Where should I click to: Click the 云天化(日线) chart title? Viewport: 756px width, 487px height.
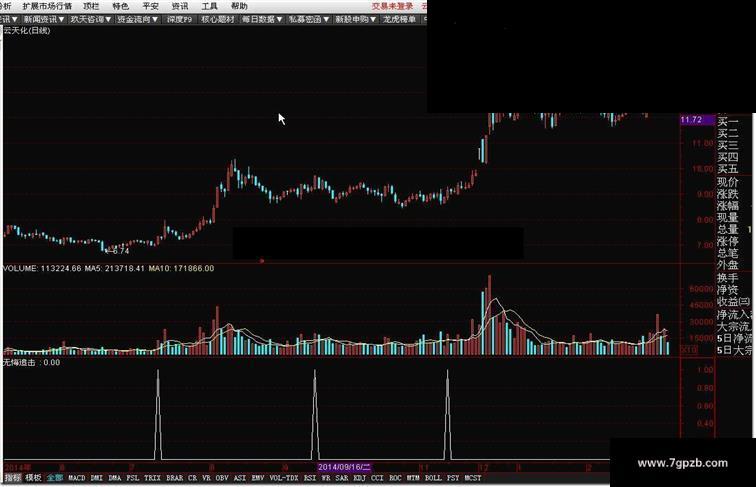(27, 30)
